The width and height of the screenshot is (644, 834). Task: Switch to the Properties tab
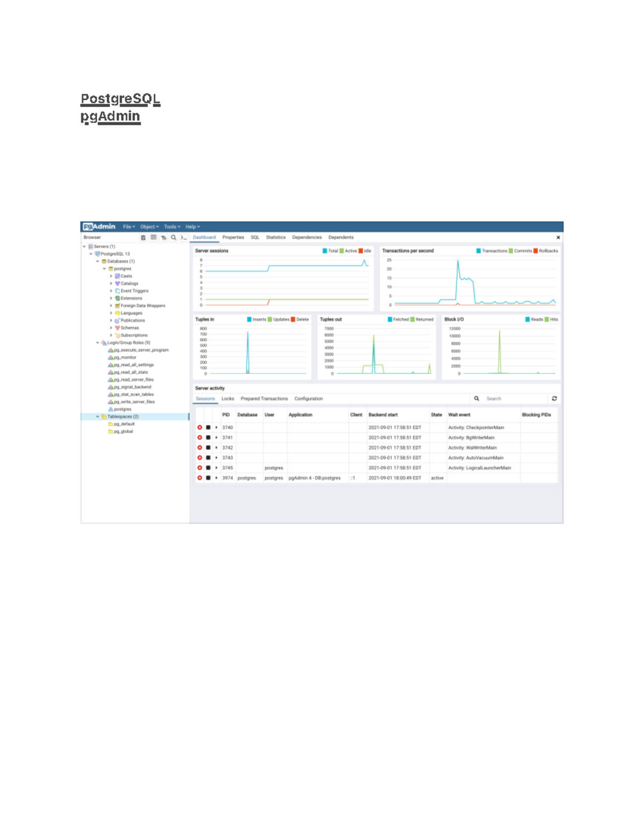[233, 237]
